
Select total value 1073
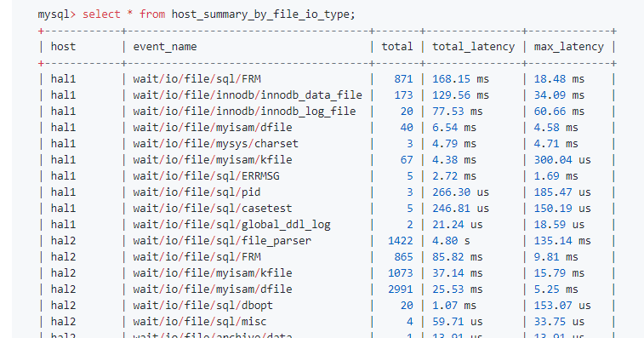coord(401,273)
